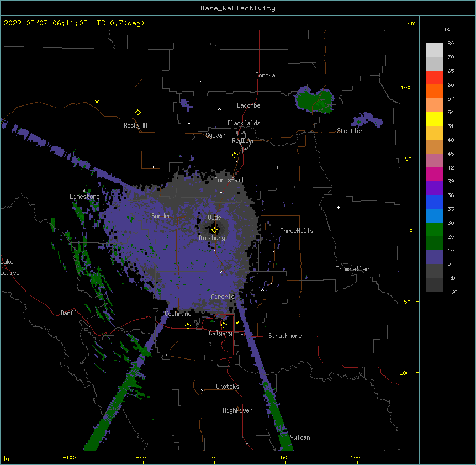The width and height of the screenshot is (476, 465).
Task: Click the Okotoks town label
Action: pyautogui.click(x=228, y=387)
